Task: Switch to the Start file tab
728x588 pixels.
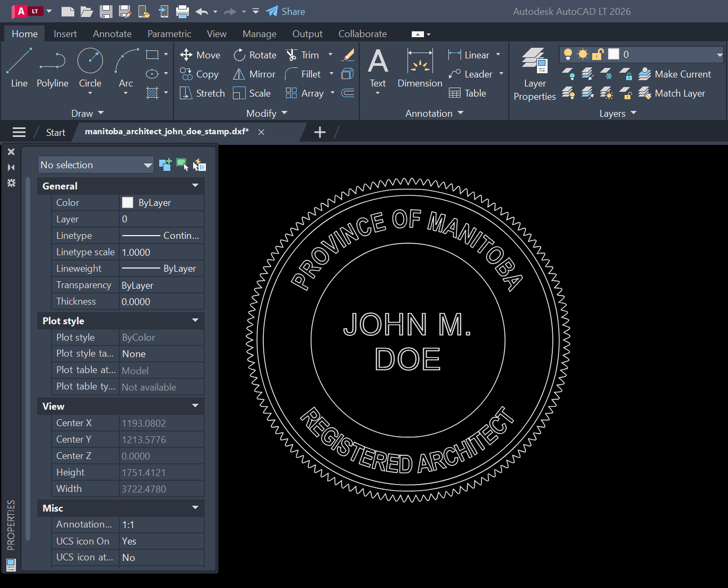Action: coord(56,133)
